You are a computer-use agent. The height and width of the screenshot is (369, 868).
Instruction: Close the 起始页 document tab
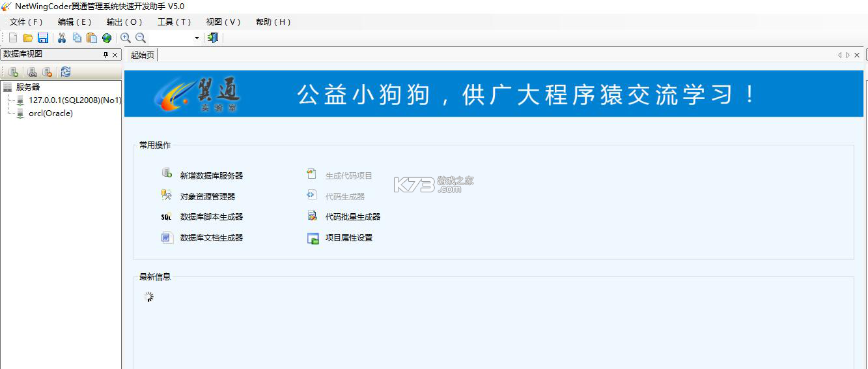(x=857, y=55)
